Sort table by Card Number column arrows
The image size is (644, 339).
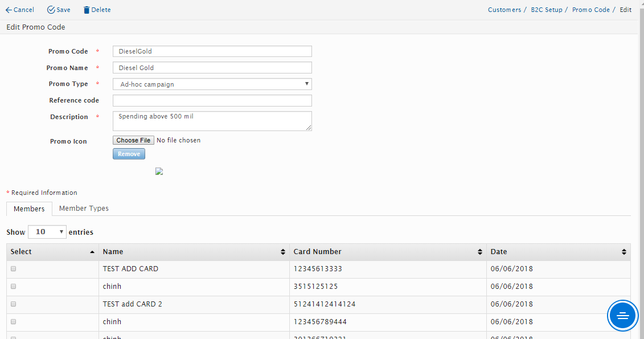point(480,252)
